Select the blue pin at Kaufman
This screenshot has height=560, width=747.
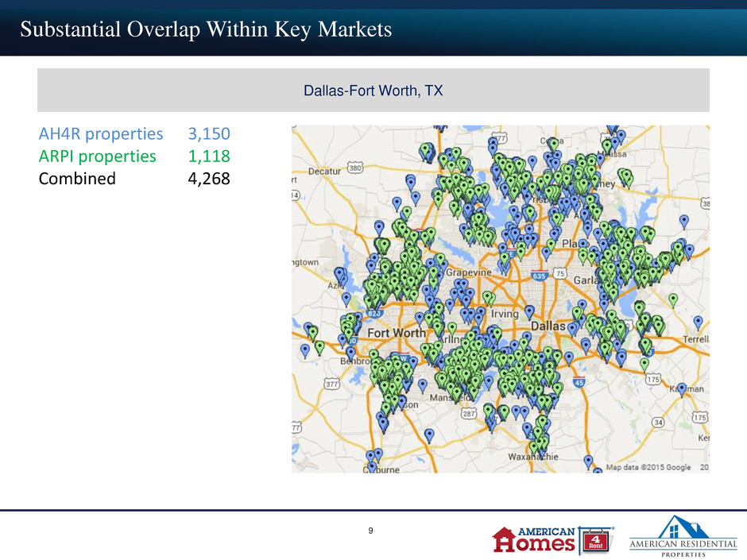click(682, 389)
